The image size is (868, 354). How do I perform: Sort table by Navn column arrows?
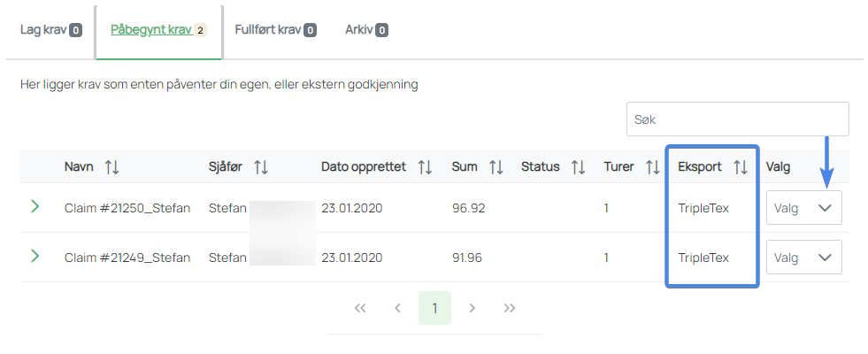111,166
